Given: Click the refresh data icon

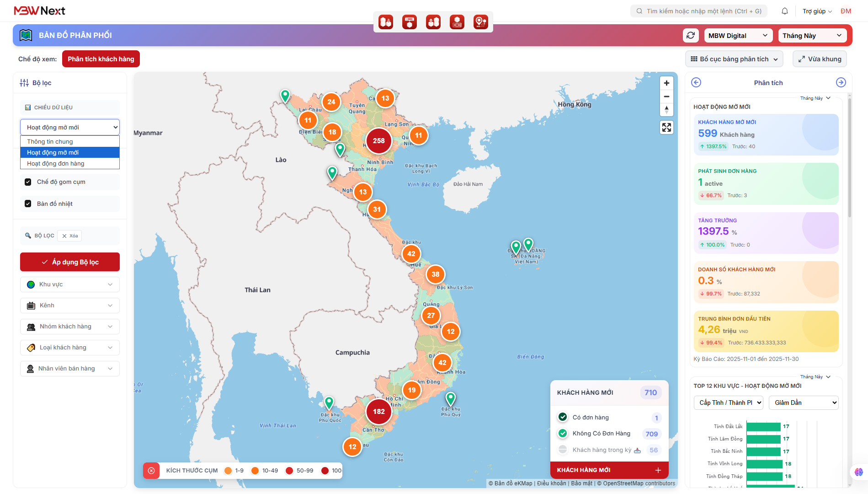Looking at the screenshot, I should pos(691,35).
